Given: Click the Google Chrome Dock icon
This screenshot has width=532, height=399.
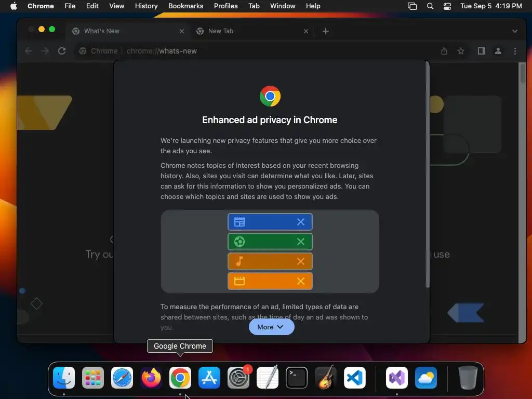Looking at the screenshot, I should pos(180,378).
